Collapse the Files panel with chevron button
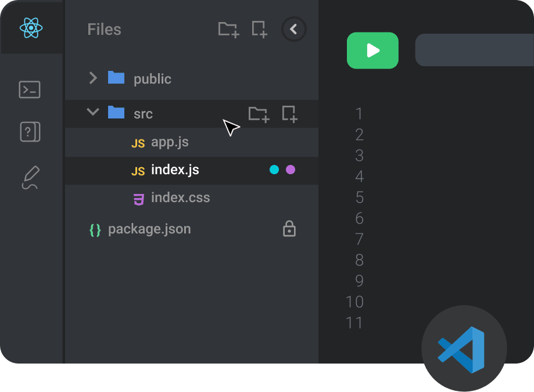 pyautogui.click(x=293, y=29)
